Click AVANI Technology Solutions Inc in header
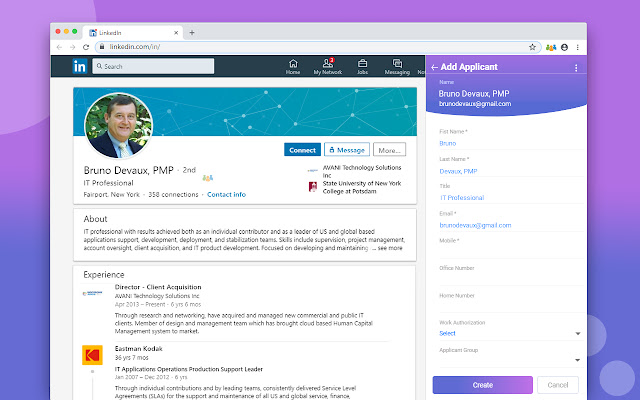This screenshot has height=400, width=640. (x=362, y=171)
